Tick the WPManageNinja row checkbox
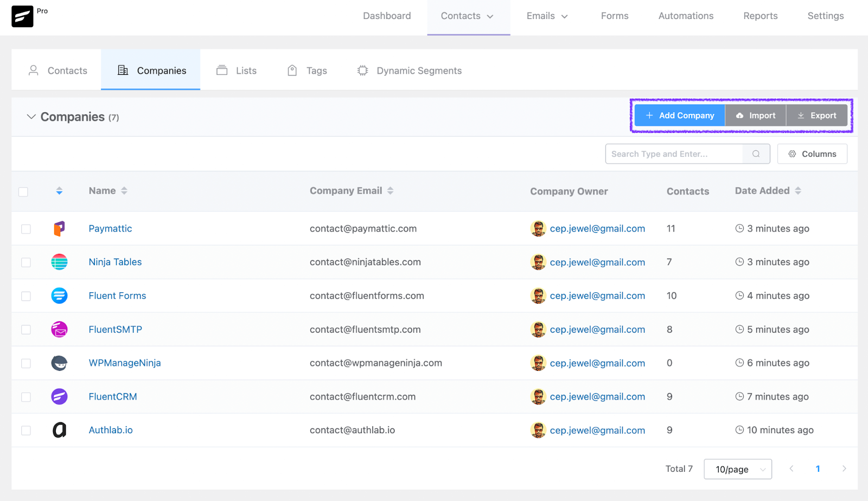This screenshot has width=868, height=501. [x=26, y=364]
